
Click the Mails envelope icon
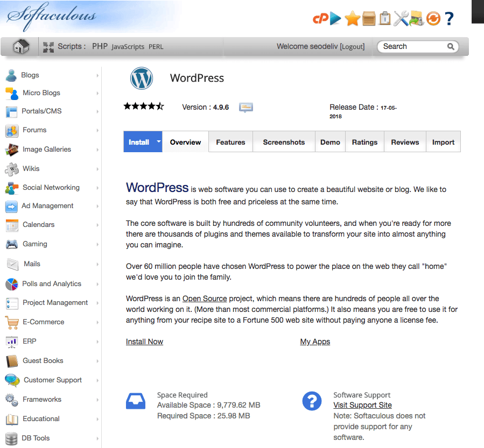pyautogui.click(x=12, y=264)
